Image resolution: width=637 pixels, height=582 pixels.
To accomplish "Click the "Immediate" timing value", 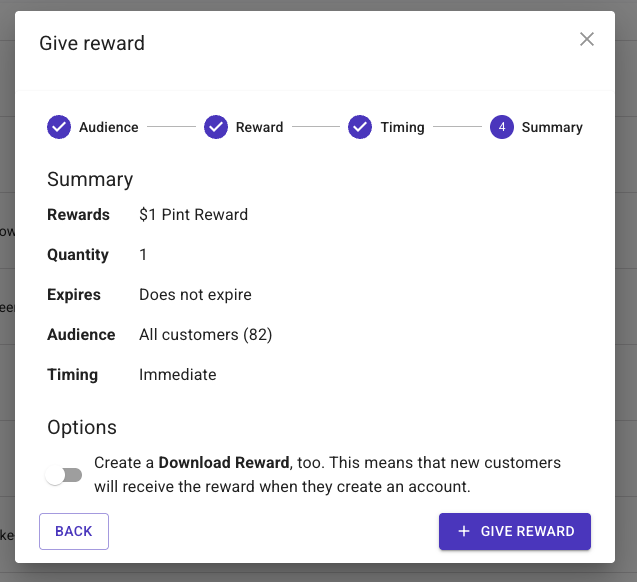I will (177, 374).
